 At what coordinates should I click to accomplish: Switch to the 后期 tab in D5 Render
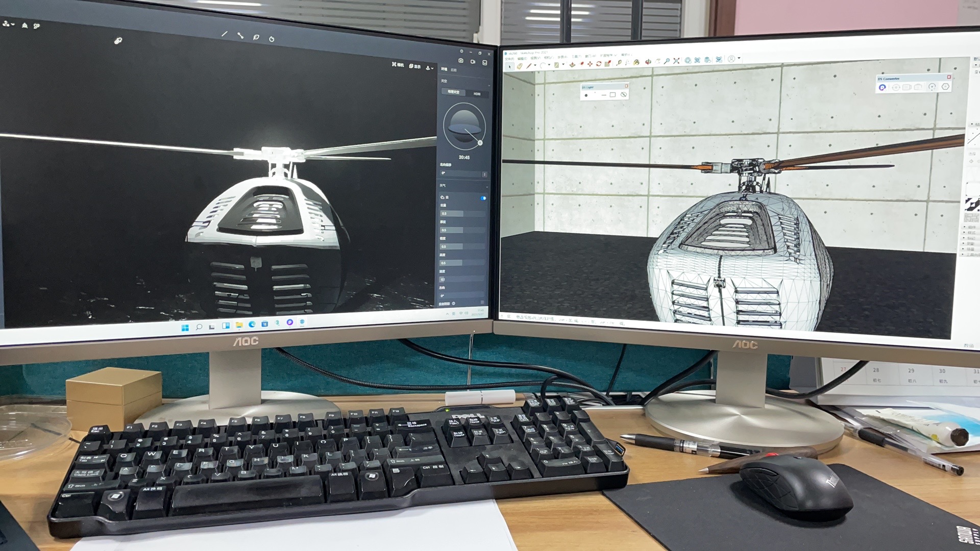[454, 70]
